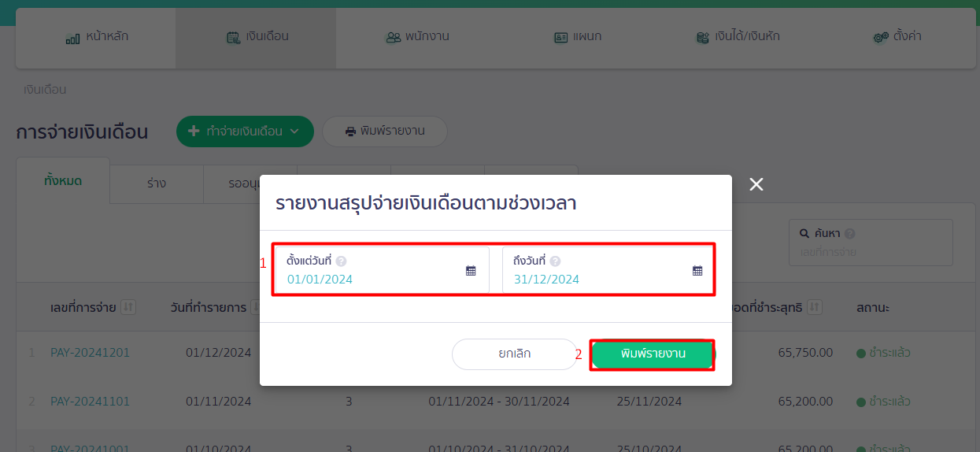Click the plus icon on ทำจ่ายเงินเดือน

point(194,131)
